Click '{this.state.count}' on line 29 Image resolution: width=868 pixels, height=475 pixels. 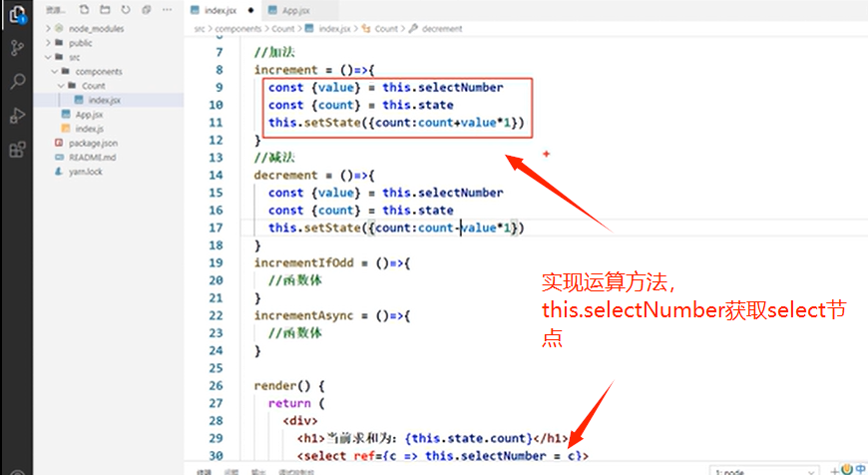point(468,438)
